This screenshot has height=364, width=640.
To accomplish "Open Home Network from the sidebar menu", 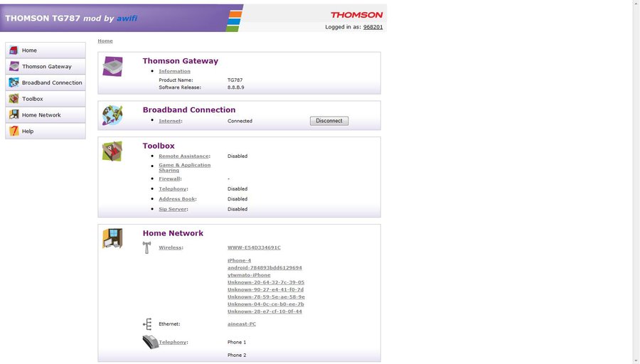I will point(46,114).
